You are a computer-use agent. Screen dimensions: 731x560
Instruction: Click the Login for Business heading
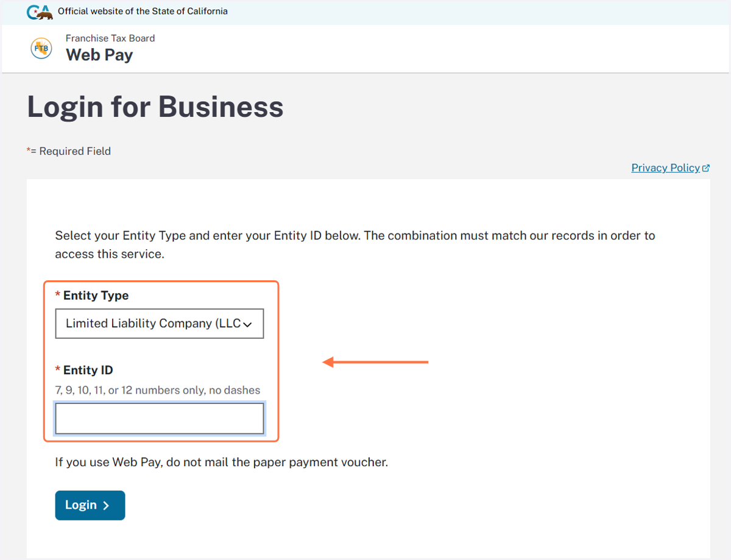pyautogui.click(x=155, y=107)
